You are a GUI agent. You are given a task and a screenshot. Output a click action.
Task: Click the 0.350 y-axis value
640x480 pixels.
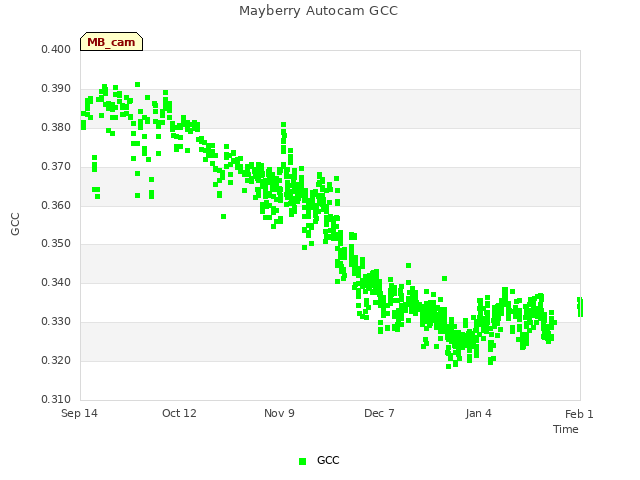(x=56, y=244)
